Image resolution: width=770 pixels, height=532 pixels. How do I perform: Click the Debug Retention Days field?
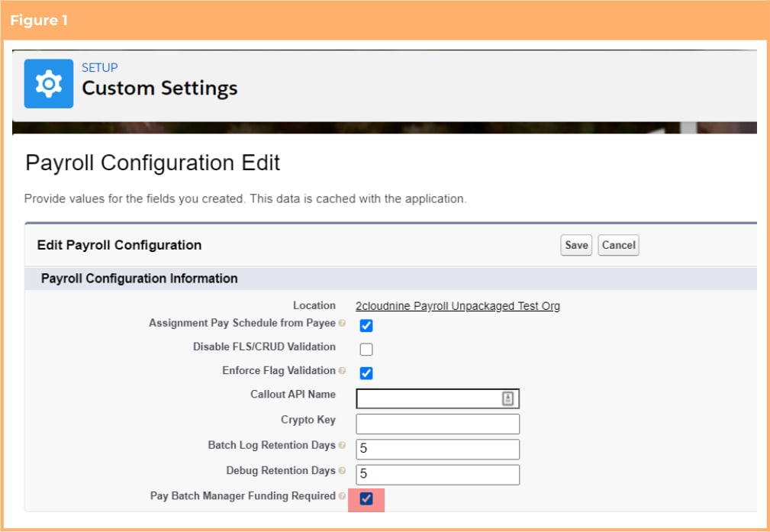pyautogui.click(x=437, y=475)
